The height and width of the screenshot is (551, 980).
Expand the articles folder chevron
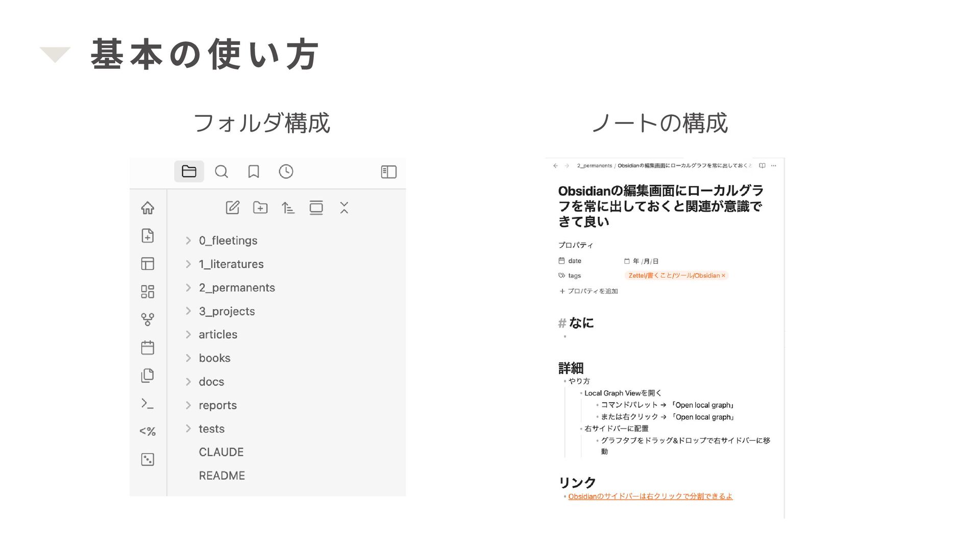[x=188, y=335]
